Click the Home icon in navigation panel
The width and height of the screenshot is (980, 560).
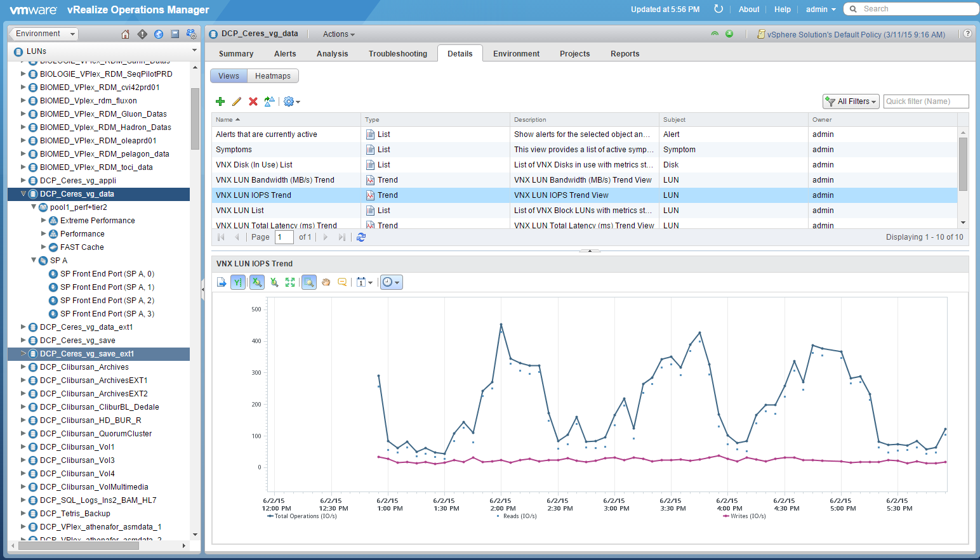(125, 34)
